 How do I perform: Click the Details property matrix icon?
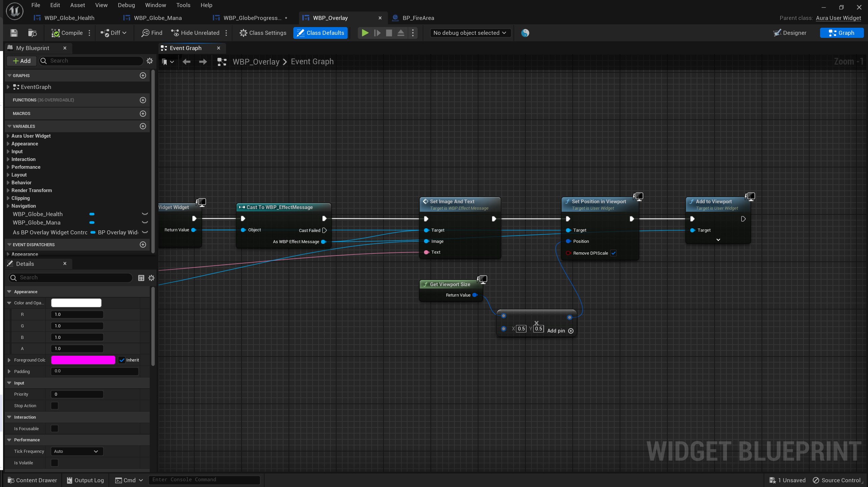point(141,278)
